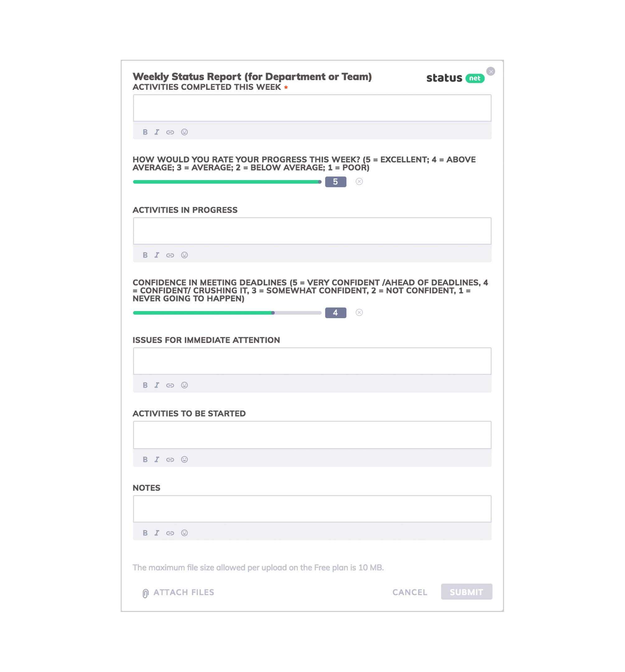The width and height of the screenshot is (625, 672).
Task: Click the Bold icon in Activities Completed
Action: (144, 132)
